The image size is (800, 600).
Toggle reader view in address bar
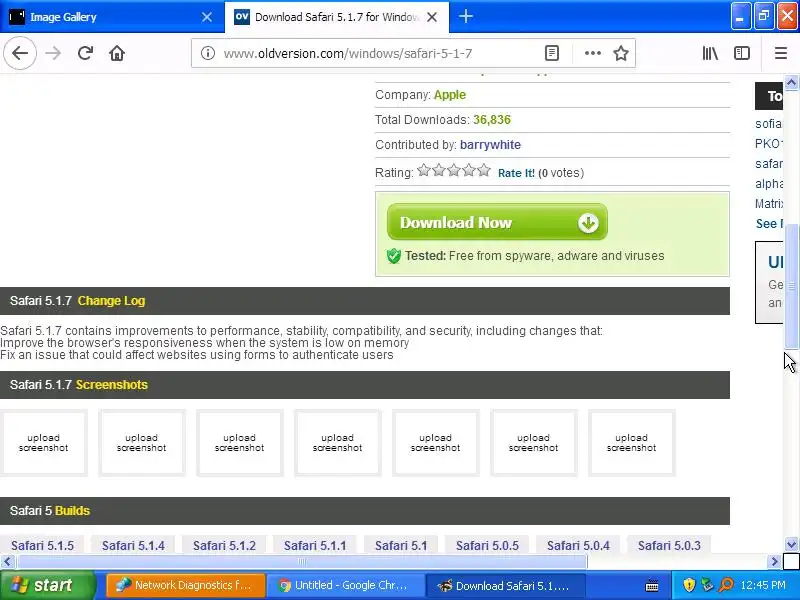552,53
